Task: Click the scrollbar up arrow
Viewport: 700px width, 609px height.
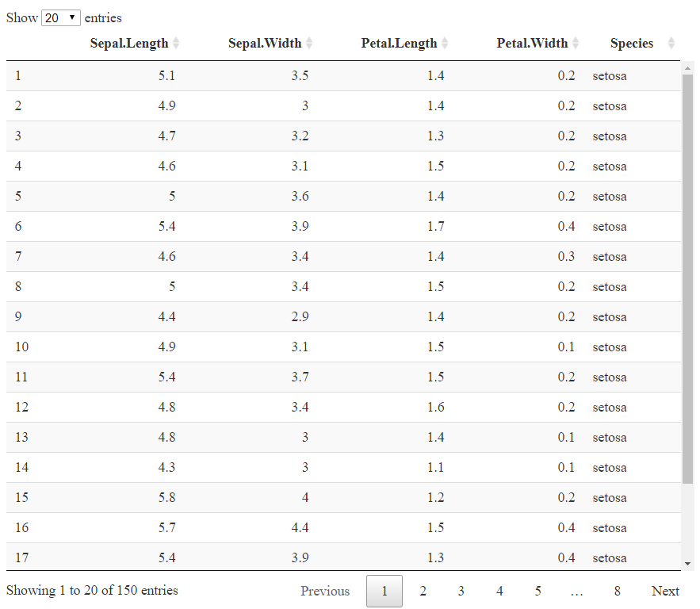Action: tap(687, 68)
